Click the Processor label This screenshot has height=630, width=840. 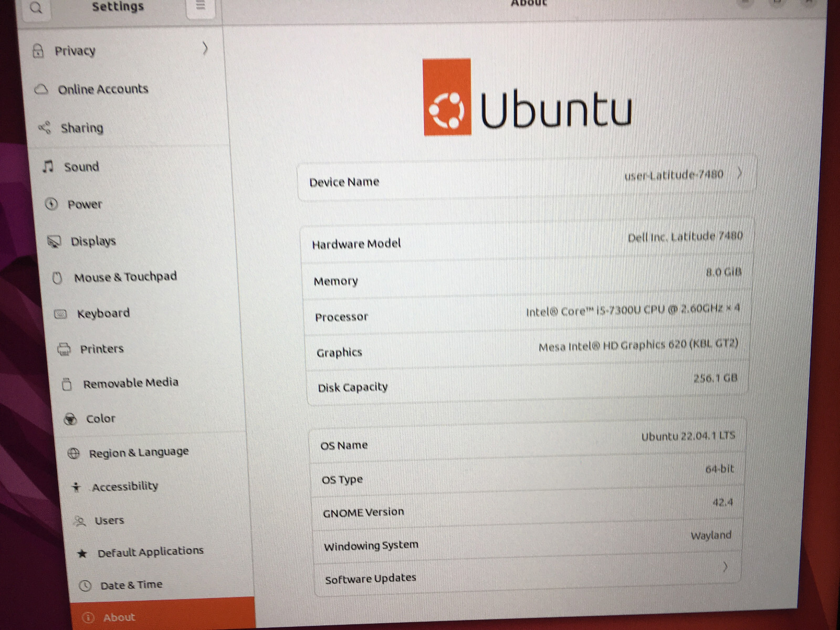[x=342, y=317]
